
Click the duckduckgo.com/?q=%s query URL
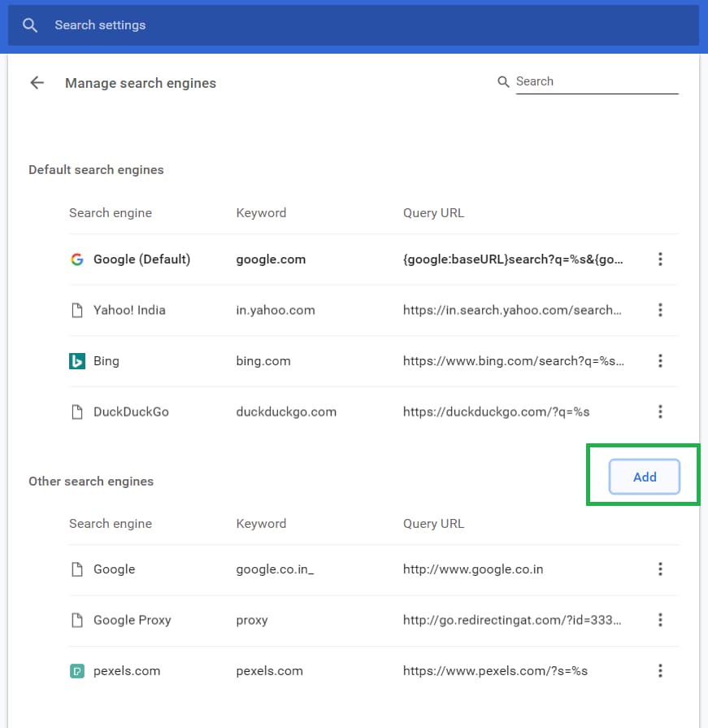[497, 412]
